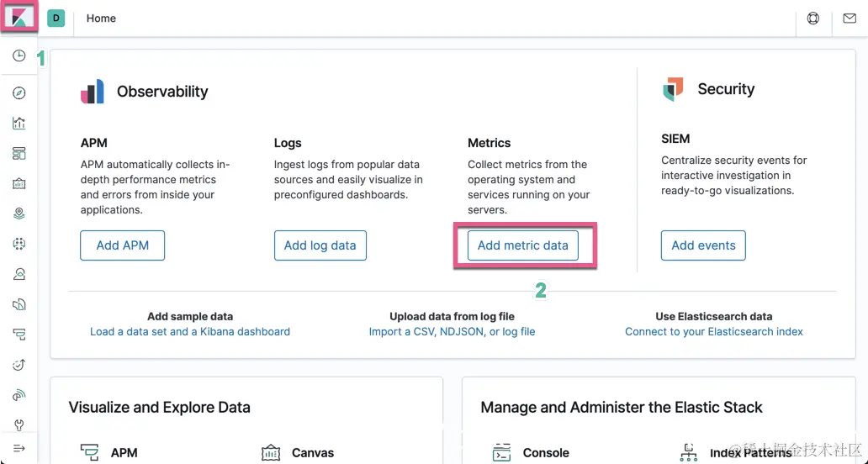This screenshot has width=868, height=464.
Task: Click the SIEM section title
Action: (x=675, y=139)
